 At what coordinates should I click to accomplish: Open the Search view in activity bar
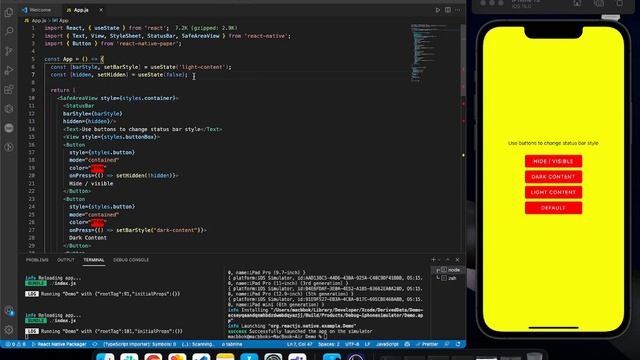9,31
